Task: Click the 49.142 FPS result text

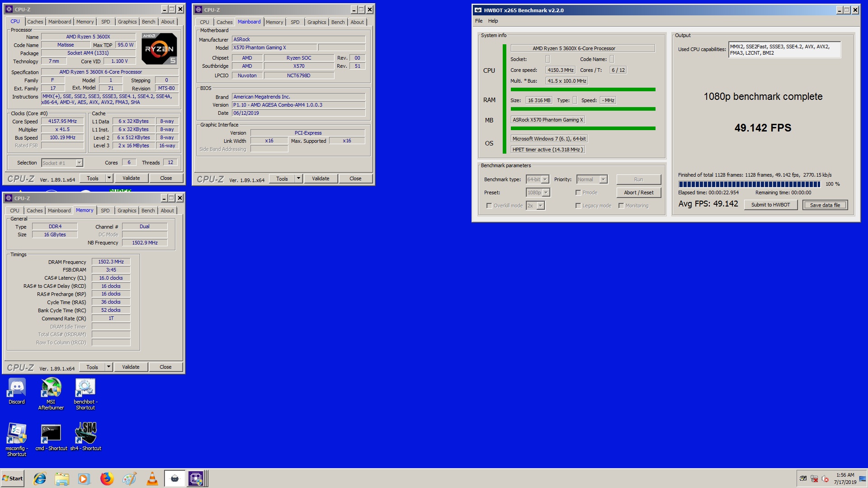Action: pos(763,128)
